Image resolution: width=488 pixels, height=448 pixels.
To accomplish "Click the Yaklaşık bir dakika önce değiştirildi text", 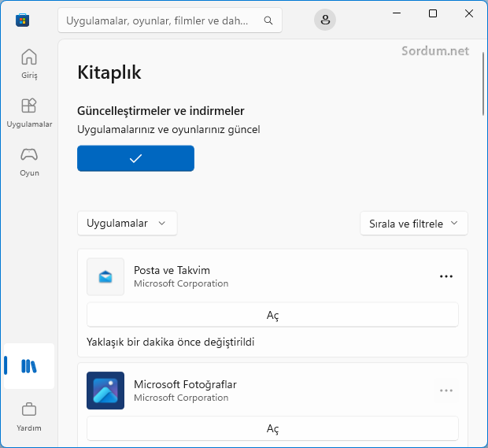I will pyautogui.click(x=171, y=342).
